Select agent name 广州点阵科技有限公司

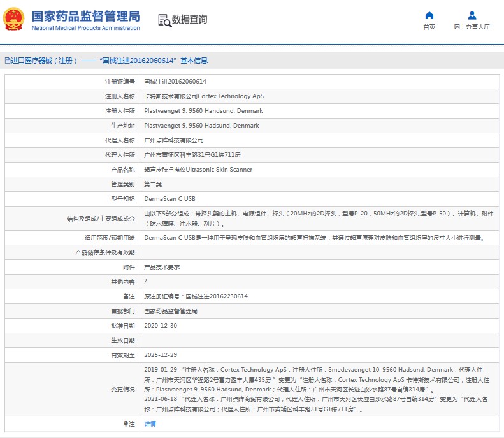tap(173, 140)
